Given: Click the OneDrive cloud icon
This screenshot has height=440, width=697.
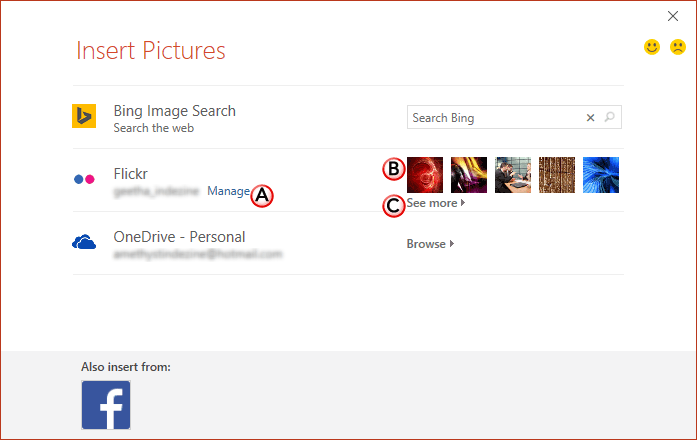Looking at the screenshot, I should 84,242.
